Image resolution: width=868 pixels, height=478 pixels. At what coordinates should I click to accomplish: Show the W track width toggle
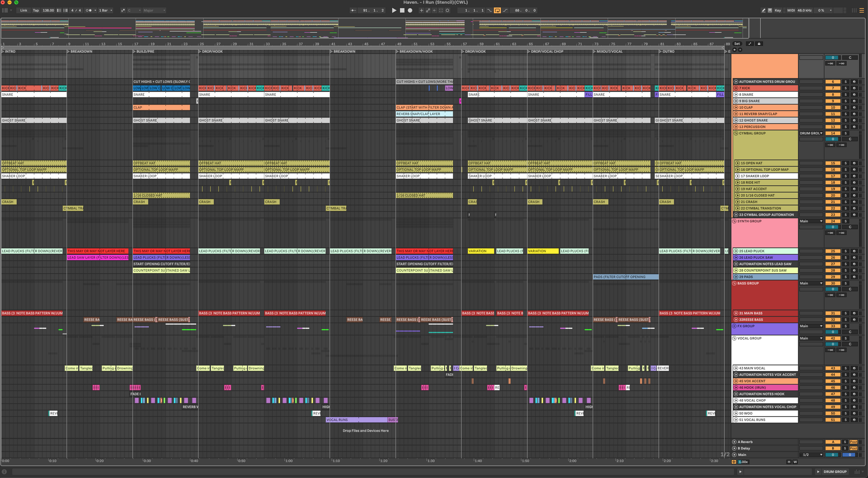pyautogui.click(x=795, y=462)
